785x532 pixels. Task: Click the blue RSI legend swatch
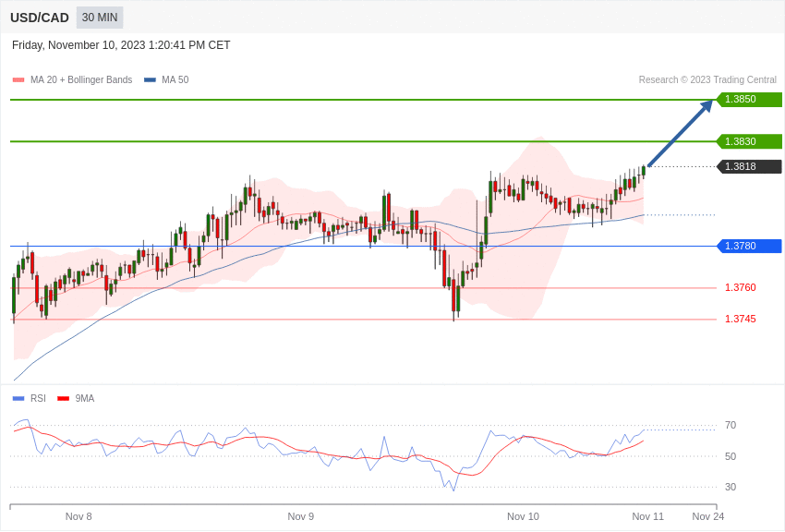18,399
